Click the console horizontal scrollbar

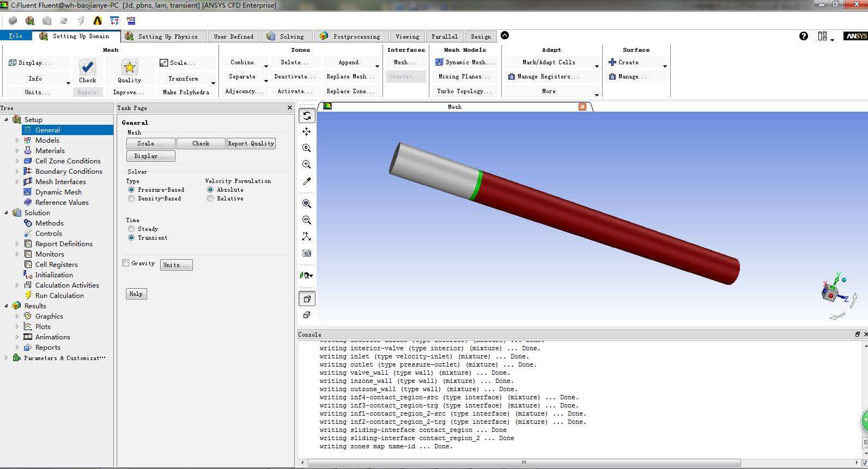523,462
